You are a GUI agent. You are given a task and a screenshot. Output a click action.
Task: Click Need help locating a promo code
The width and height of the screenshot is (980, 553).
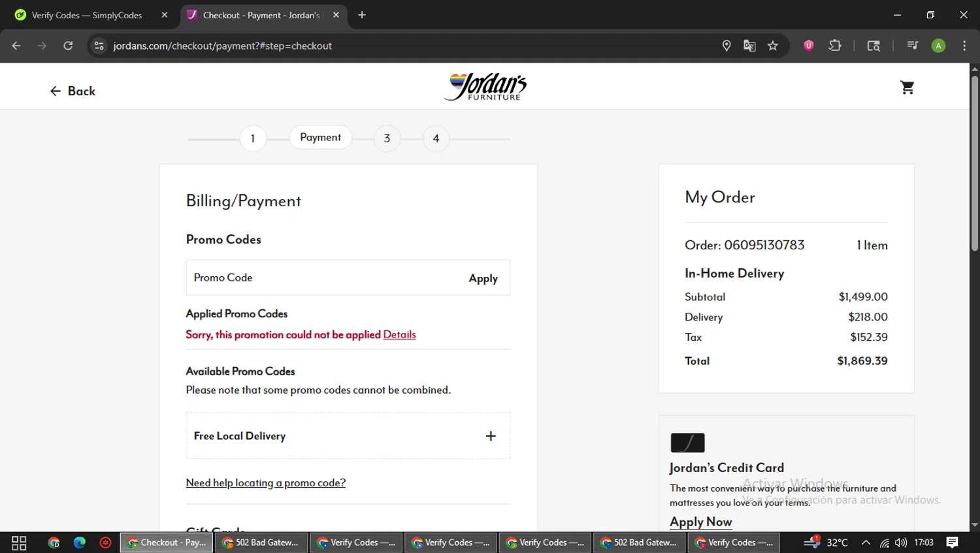pyautogui.click(x=266, y=482)
